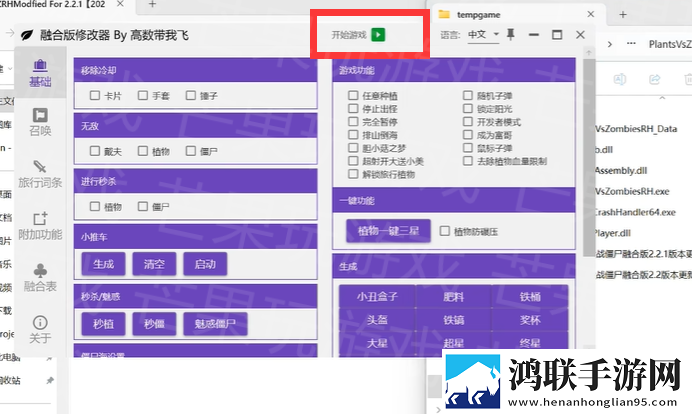Screen dimensions: 692x414
Task: Enable 随机子弹 checkbox
Action: click(468, 95)
